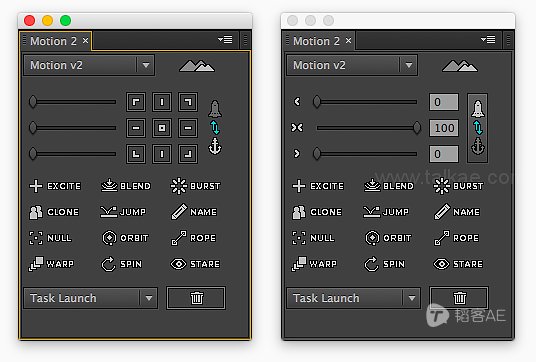This screenshot has height=362, width=536.
Task: Open Task Launch dropdown in right panel
Action: tap(353, 298)
